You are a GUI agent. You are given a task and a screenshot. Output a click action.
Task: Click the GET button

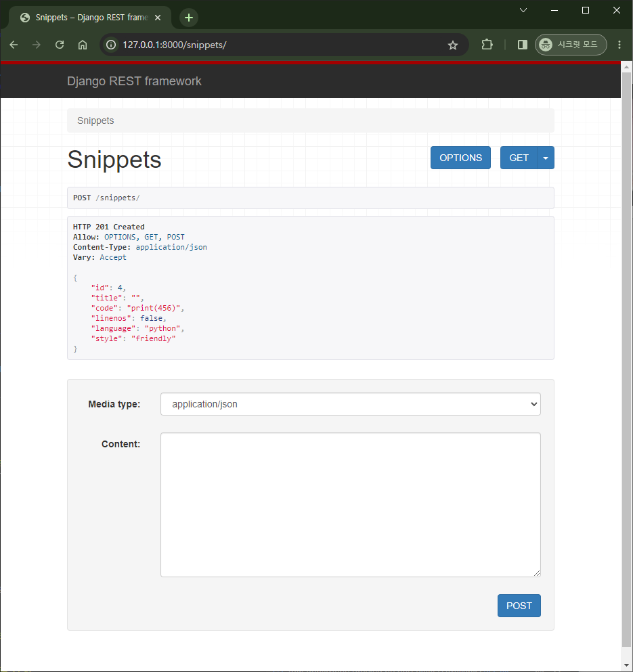pyautogui.click(x=519, y=158)
